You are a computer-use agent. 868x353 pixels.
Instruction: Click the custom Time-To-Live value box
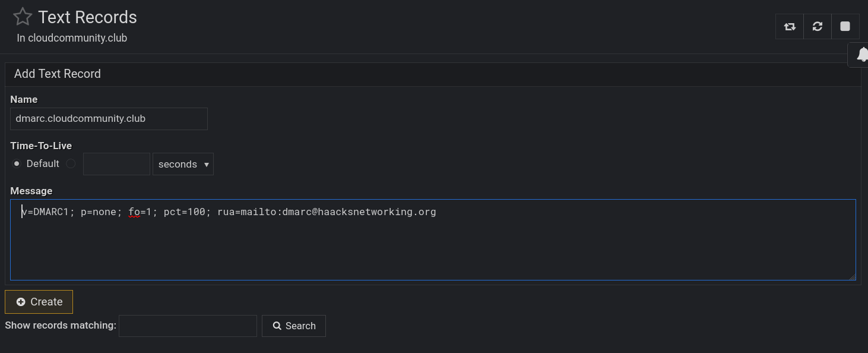point(116,165)
